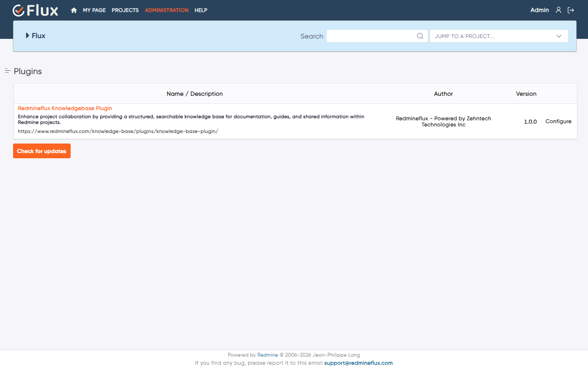Click the Flux logo in header
The width and height of the screenshot is (588, 368).
click(36, 10)
